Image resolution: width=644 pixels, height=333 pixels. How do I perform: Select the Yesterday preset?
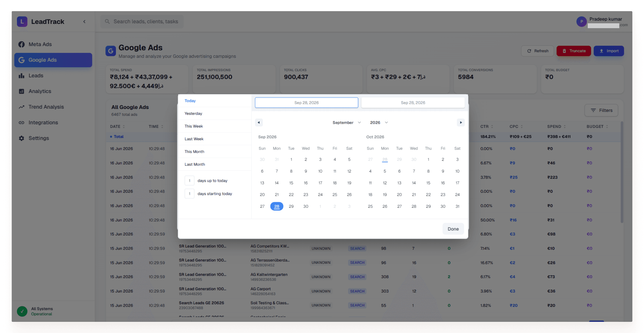215,114
